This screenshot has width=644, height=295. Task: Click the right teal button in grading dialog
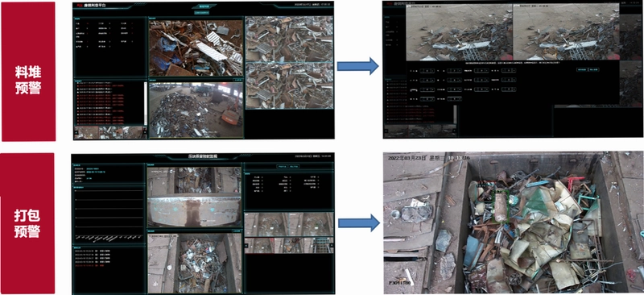594,69
